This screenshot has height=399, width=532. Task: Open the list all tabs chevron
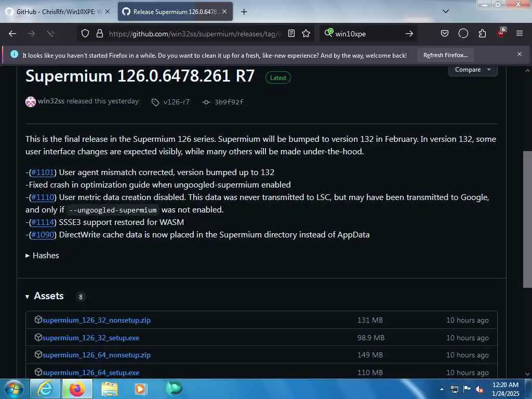point(446,11)
